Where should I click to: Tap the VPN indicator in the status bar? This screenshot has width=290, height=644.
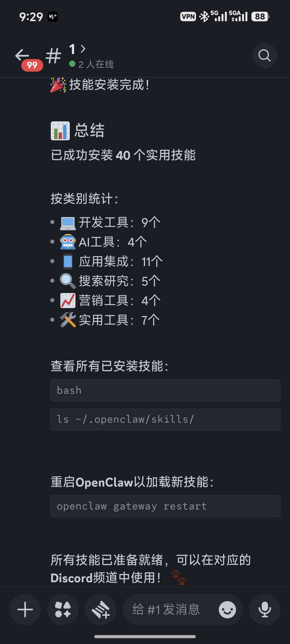point(188,16)
